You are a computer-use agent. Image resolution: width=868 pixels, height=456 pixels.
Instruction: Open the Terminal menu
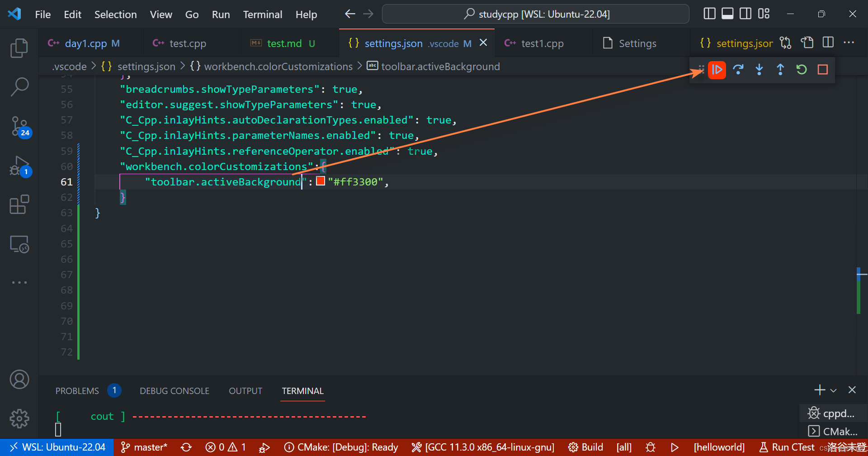pyautogui.click(x=263, y=14)
